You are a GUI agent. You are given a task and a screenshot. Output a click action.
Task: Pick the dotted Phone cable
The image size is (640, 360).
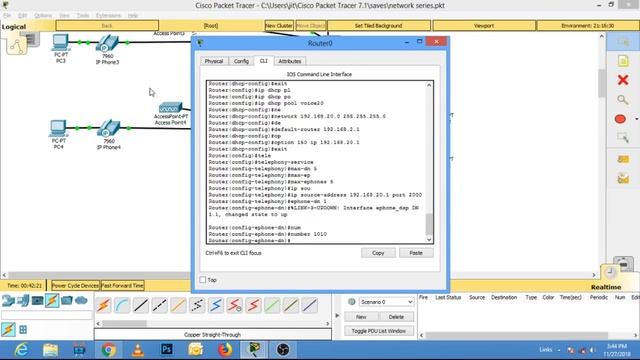[x=197, y=305]
